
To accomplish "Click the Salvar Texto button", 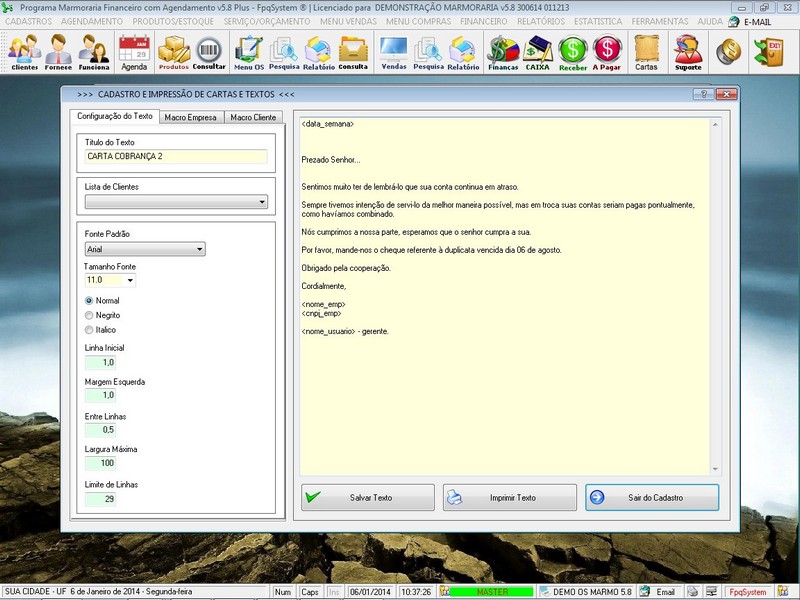I will point(366,497).
